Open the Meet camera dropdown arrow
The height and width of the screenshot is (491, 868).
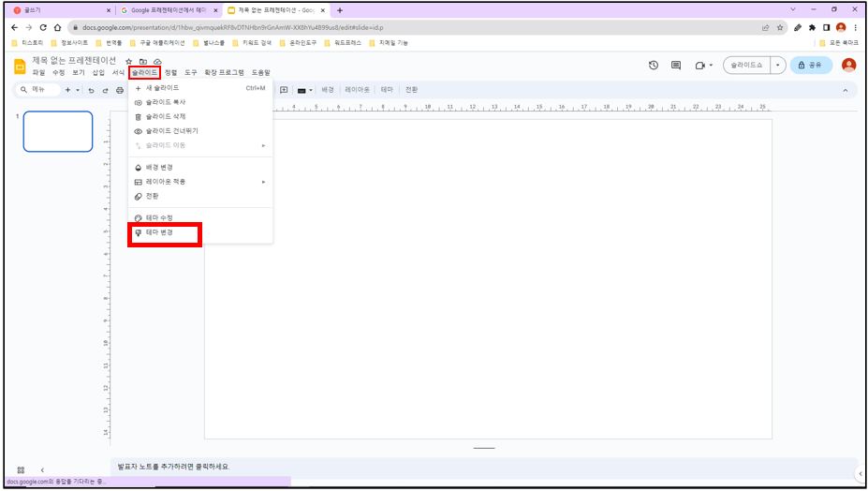711,66
